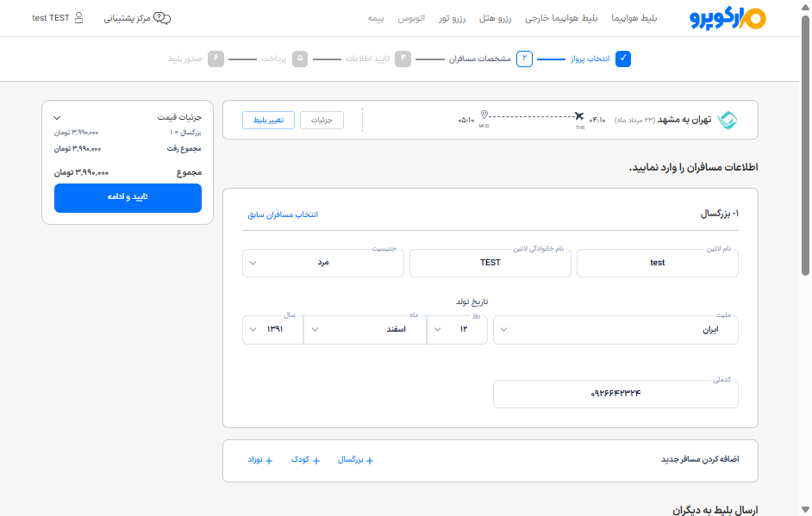
Task: Click the destination pin icon above MHD
Action: 484,115
